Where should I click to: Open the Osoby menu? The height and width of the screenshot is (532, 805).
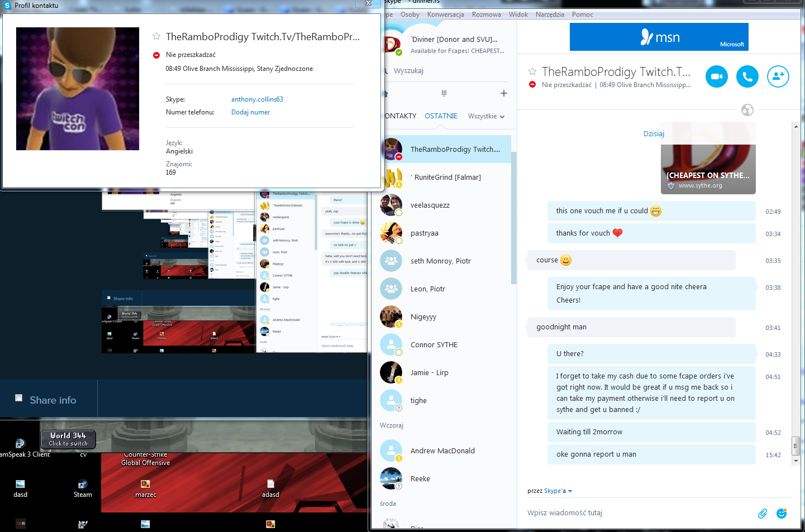(x=410, y=15)
